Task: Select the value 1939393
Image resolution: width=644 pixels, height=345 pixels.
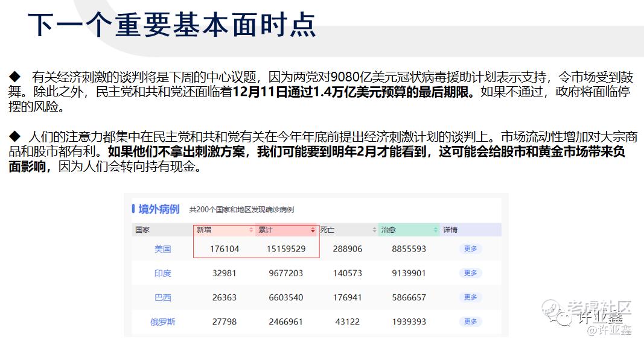Action: coord(409,321)
